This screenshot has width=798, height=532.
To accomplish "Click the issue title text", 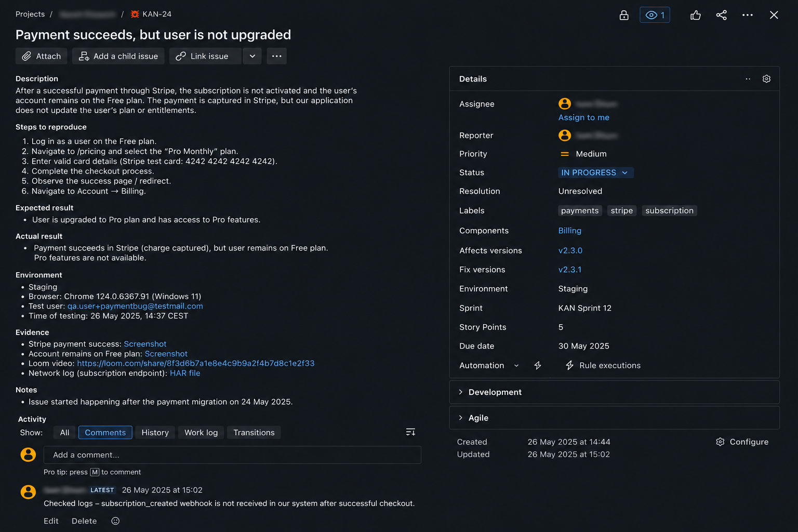I will (153, 35).
